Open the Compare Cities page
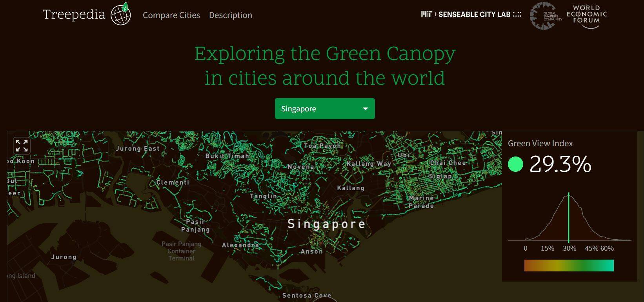This screenshot has width=644, height=302. pyautogui.click(x=171, y=15)
